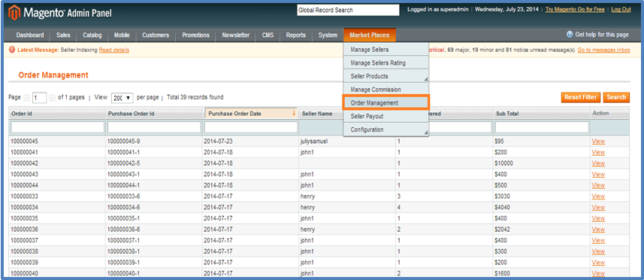Open the System menu
The height and width of the screenshot is (280, 644).
pyautogui.click(x=328, y=35)
